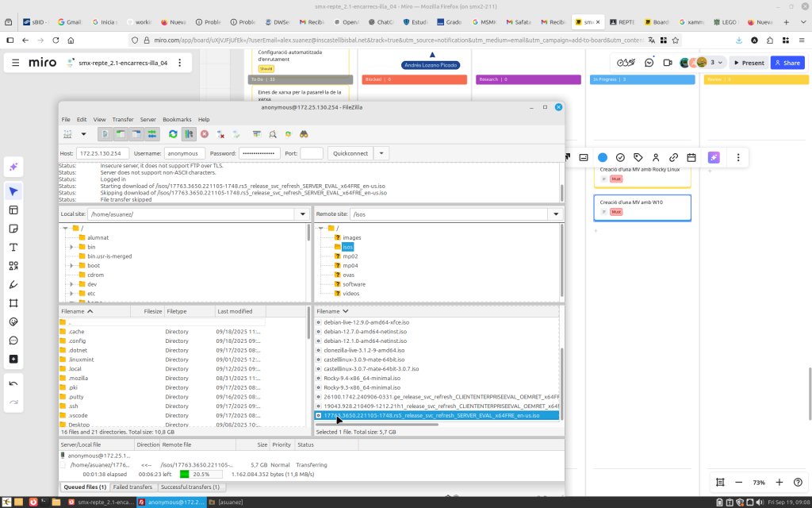Screen dimensions: 812x508
Task: Expand the boot folder in local tree
Action: tap(71, 265)
